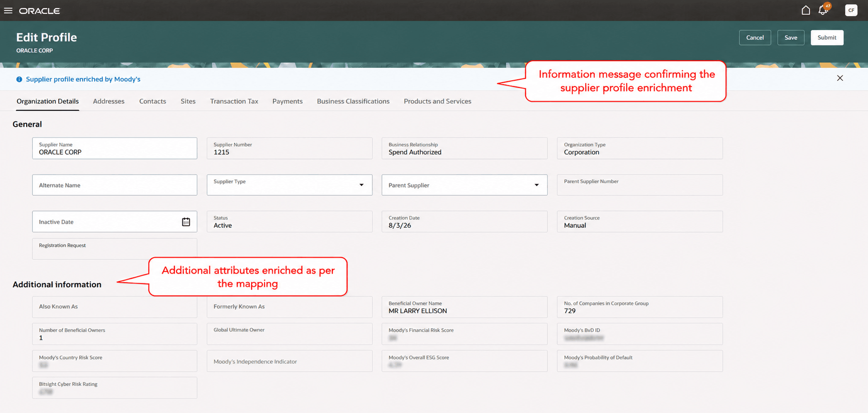
Task: Click the Edit Profile page title
Action: [46, 37]
